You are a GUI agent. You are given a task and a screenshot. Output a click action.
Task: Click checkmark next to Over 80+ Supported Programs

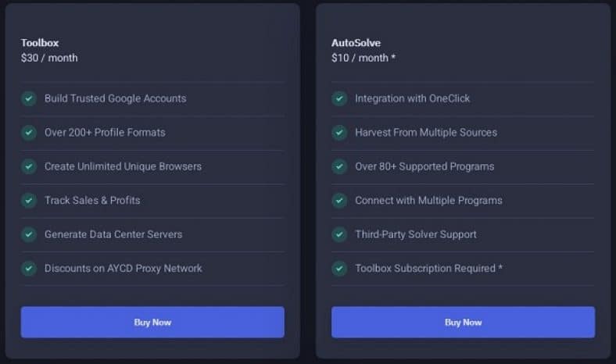[x=339, y=166]
